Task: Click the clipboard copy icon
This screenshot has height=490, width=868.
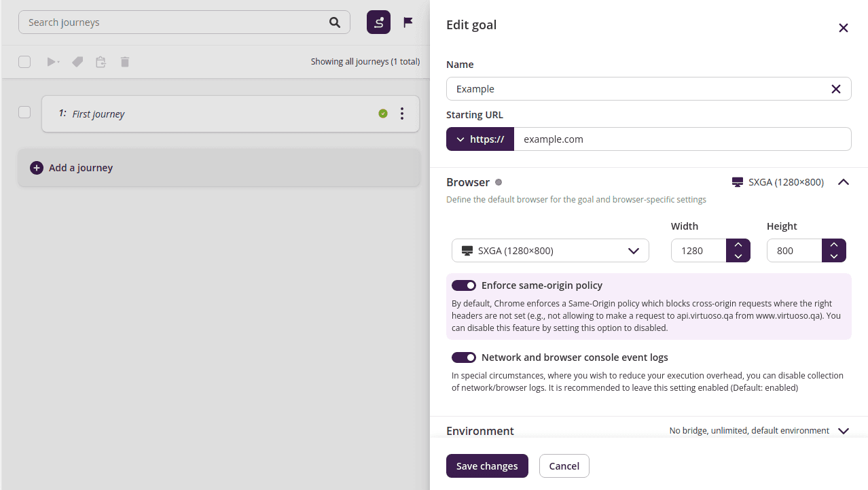Action: click(101, 62)
